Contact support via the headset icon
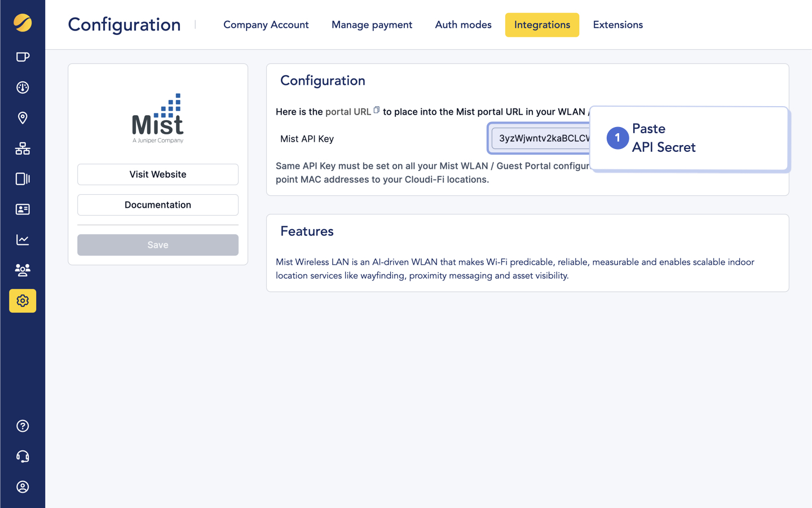 tap(23, 456)
